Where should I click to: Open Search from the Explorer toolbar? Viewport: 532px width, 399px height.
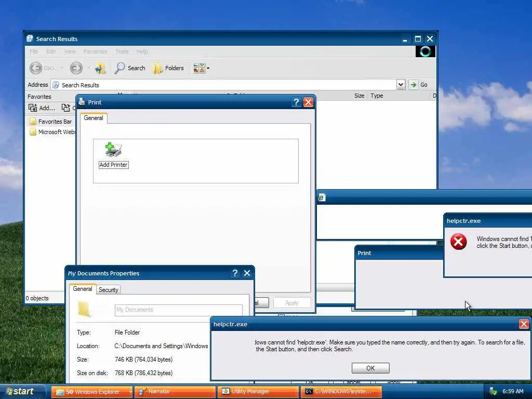[x=130, y=68]
